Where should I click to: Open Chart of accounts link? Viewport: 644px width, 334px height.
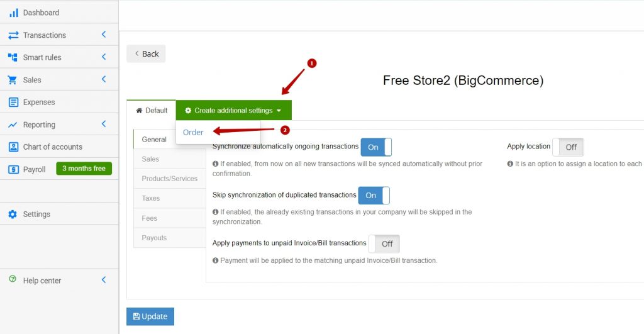59,147
